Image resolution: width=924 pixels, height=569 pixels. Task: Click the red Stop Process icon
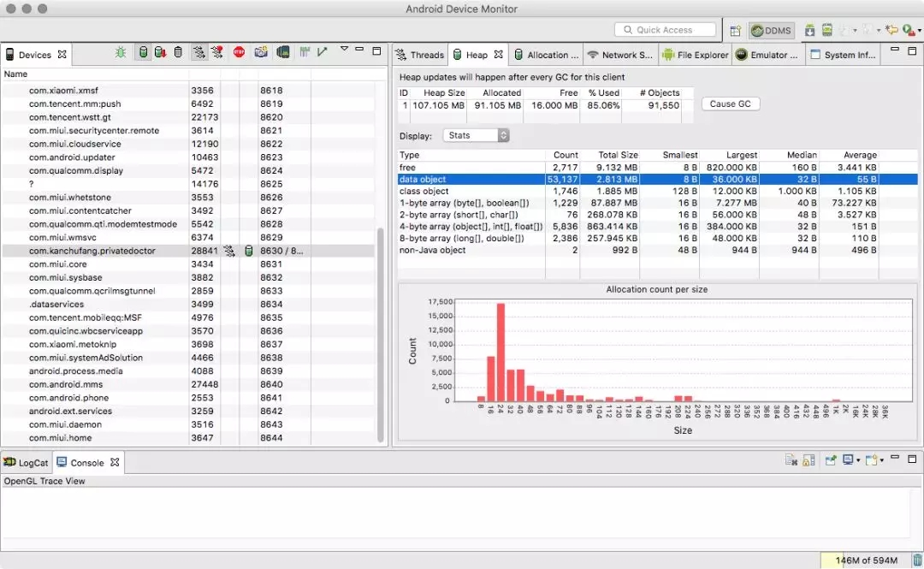point(239,52)
